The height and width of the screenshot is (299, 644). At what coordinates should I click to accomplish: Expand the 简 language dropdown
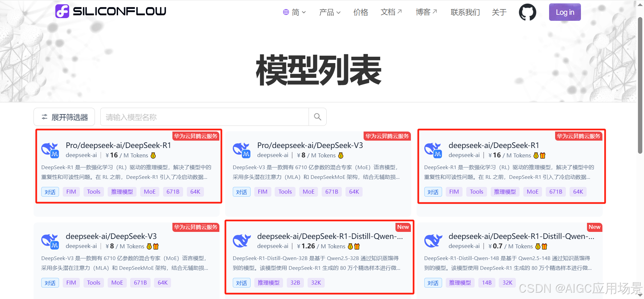(x=295, y=12)
